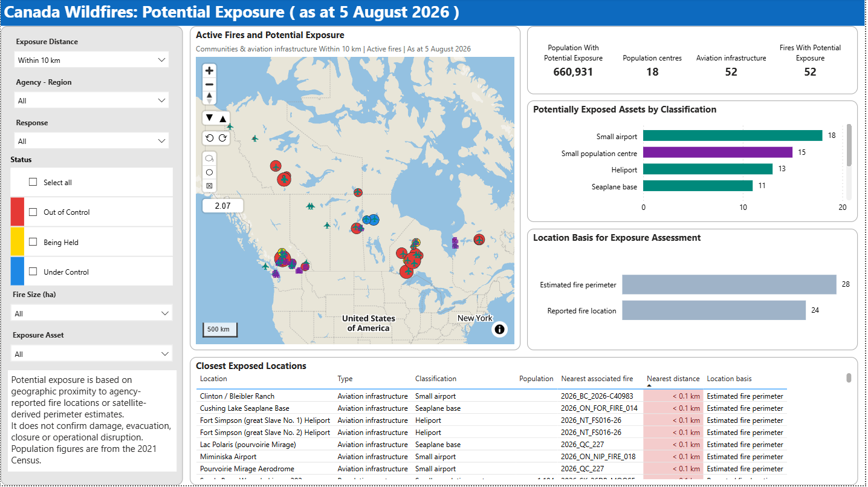The width and height of the screenshot is (868, 487).
Task: Open the Fire Size (ha) dropdown
Action: tap(91, 313)
